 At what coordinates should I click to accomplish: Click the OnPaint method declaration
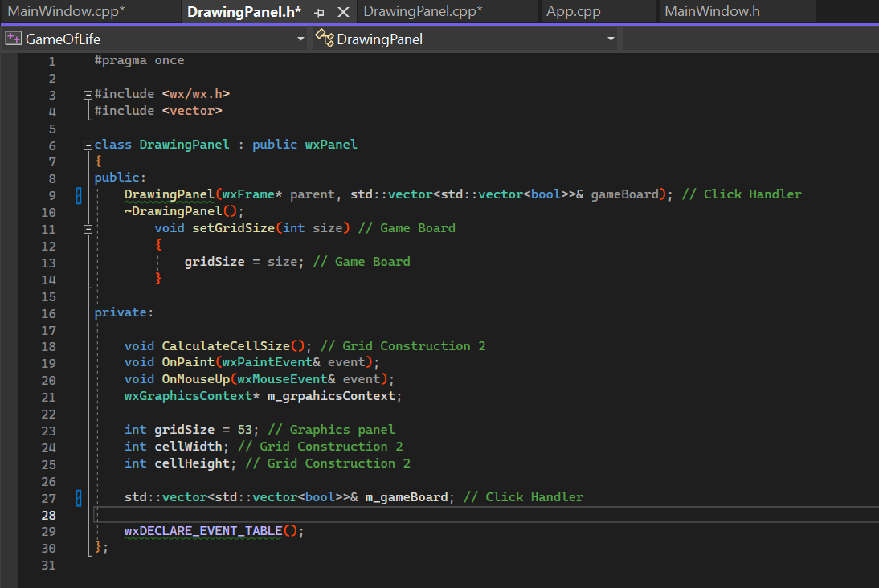click(188, 362)
